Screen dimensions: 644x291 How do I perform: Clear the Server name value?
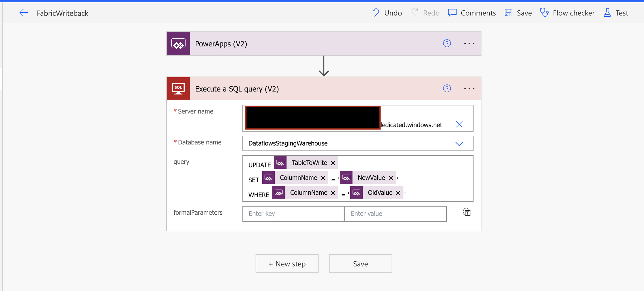point(459,124)
